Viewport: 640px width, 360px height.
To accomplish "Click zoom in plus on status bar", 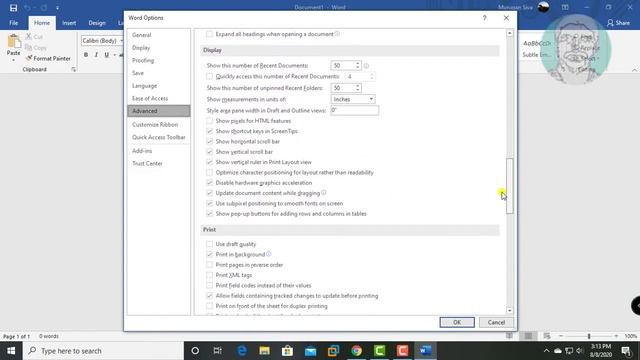I will [616, 336].
